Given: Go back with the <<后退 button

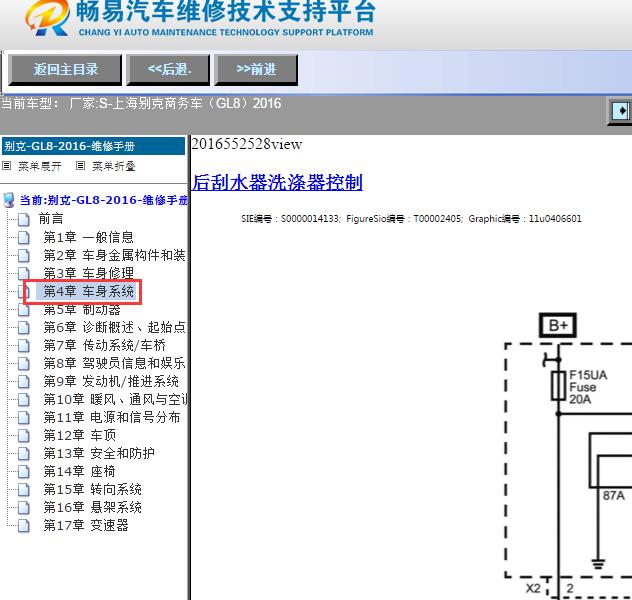Looking at the screenshot, I should click(168, 70).
